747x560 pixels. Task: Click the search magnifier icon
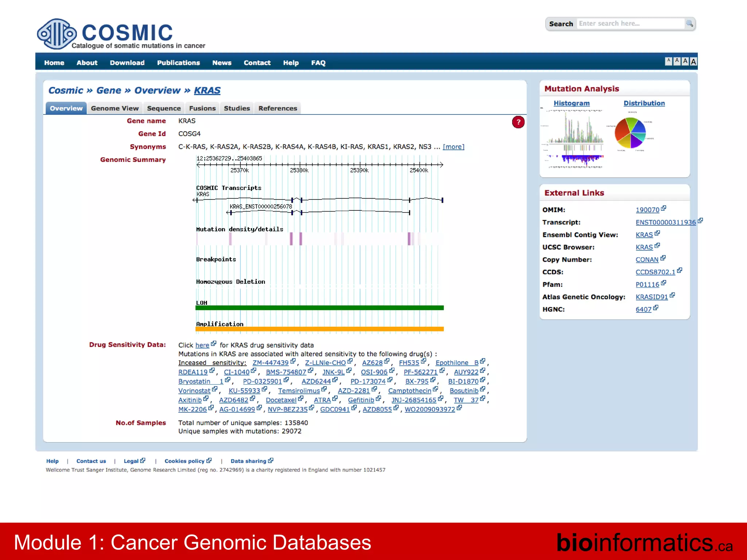(689, 24)
